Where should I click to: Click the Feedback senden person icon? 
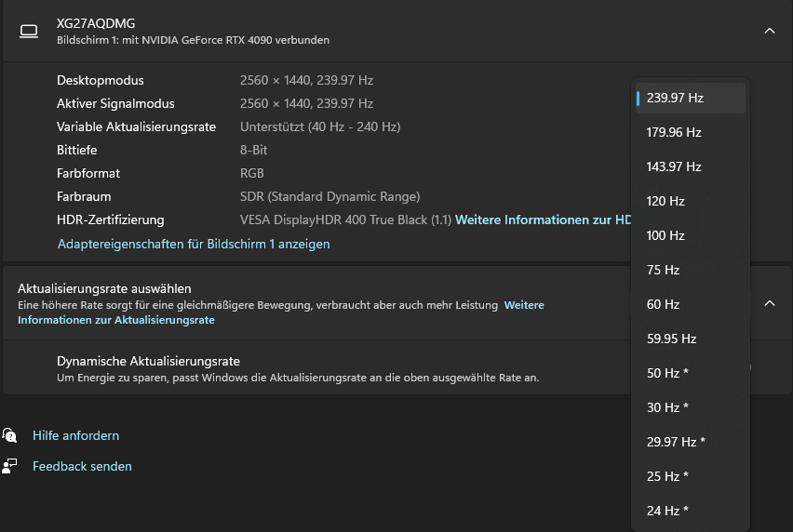tap(9, 466)
